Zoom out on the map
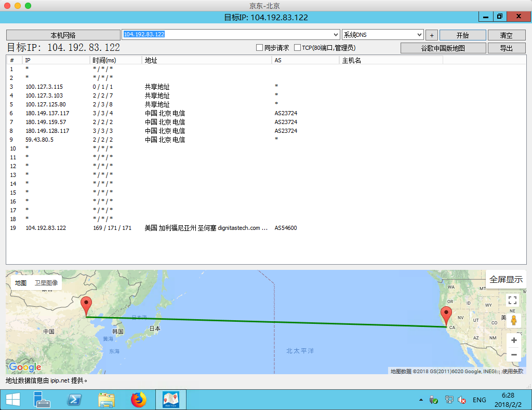532x410 pixels. click(514, 355)
